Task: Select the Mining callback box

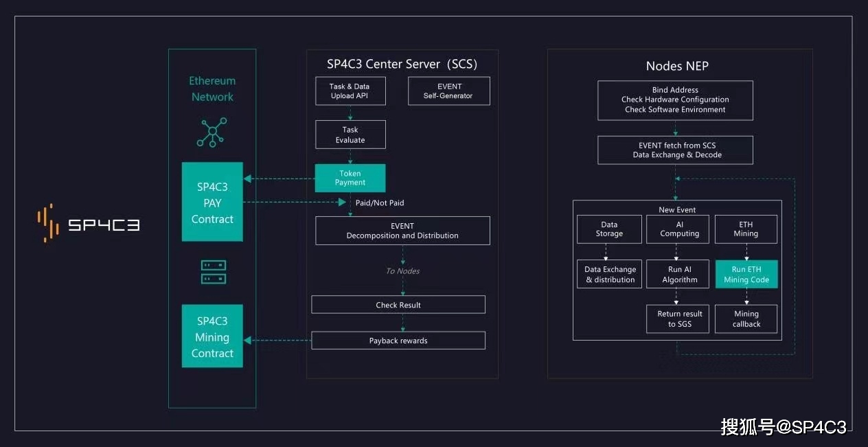Action: coord(746,319)
